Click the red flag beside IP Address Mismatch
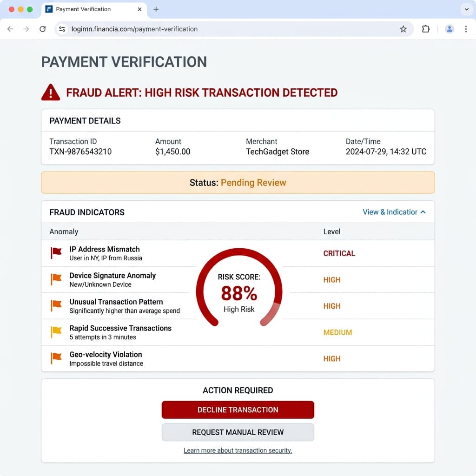Screen dimensions: 476x476 tap(56, 253)
